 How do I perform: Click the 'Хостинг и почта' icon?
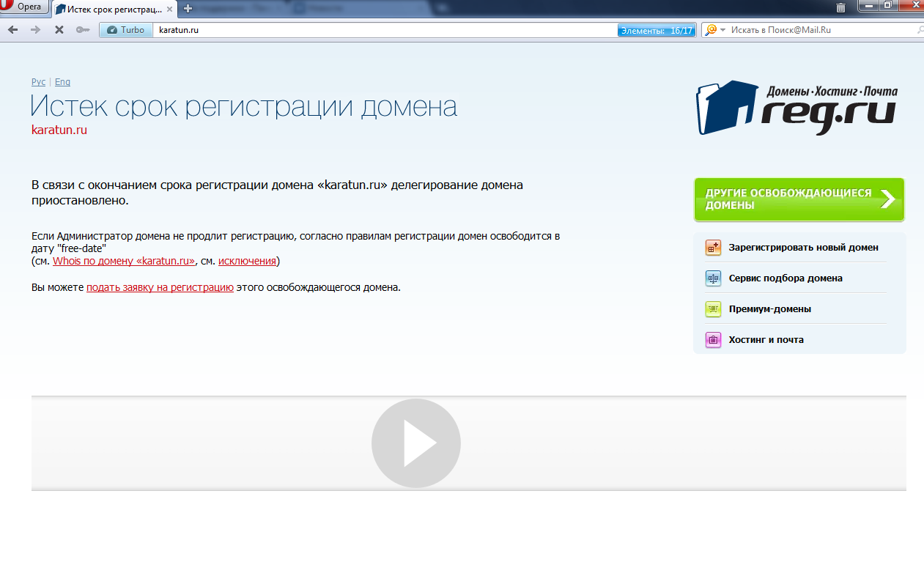(x=713, y=340)
